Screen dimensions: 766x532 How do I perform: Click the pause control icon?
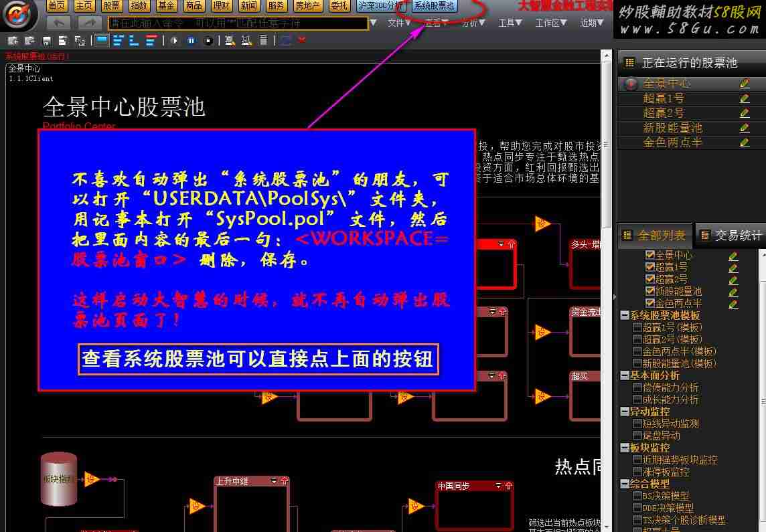(191, 41)
